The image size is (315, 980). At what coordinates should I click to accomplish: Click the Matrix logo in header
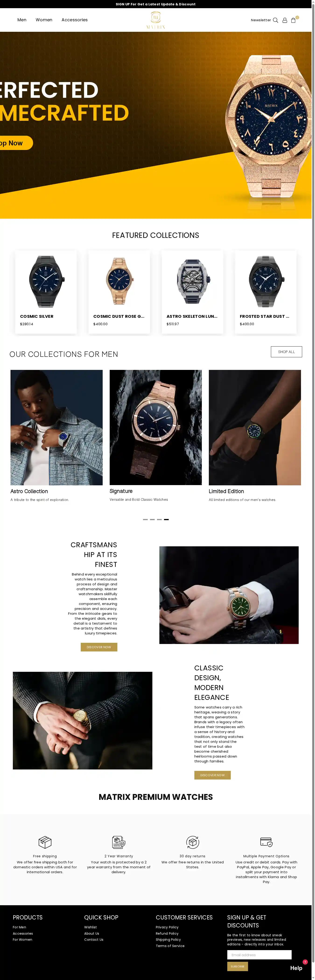tap(156, 20)
